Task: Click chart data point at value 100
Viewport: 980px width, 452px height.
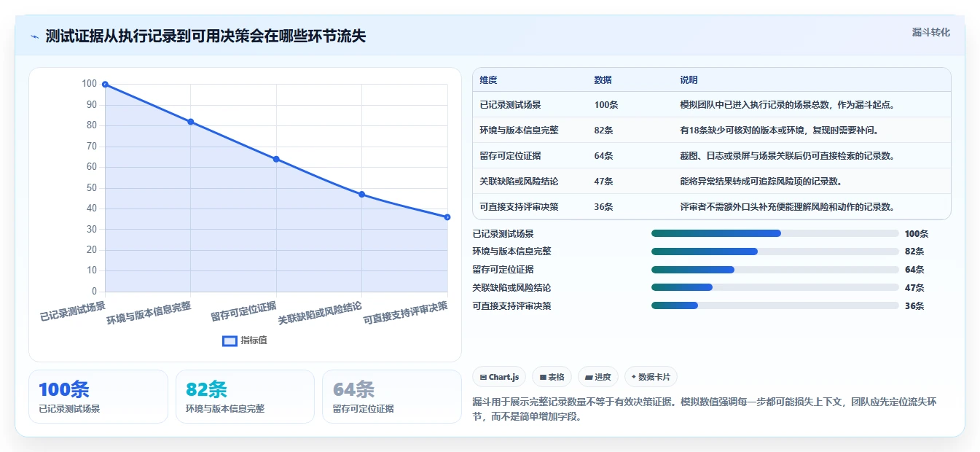Action: (105, 85)
